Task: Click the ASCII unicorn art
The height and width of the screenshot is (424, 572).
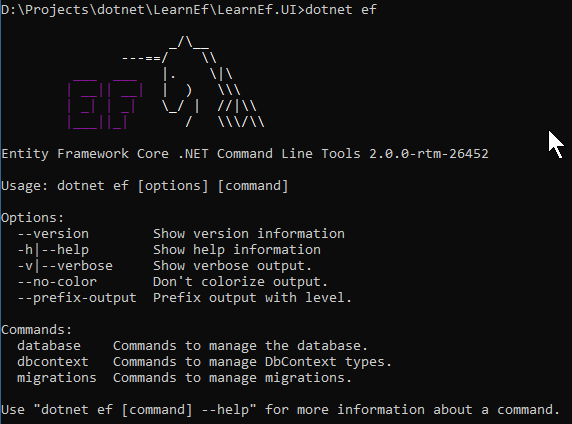Action: pos(193,82)
